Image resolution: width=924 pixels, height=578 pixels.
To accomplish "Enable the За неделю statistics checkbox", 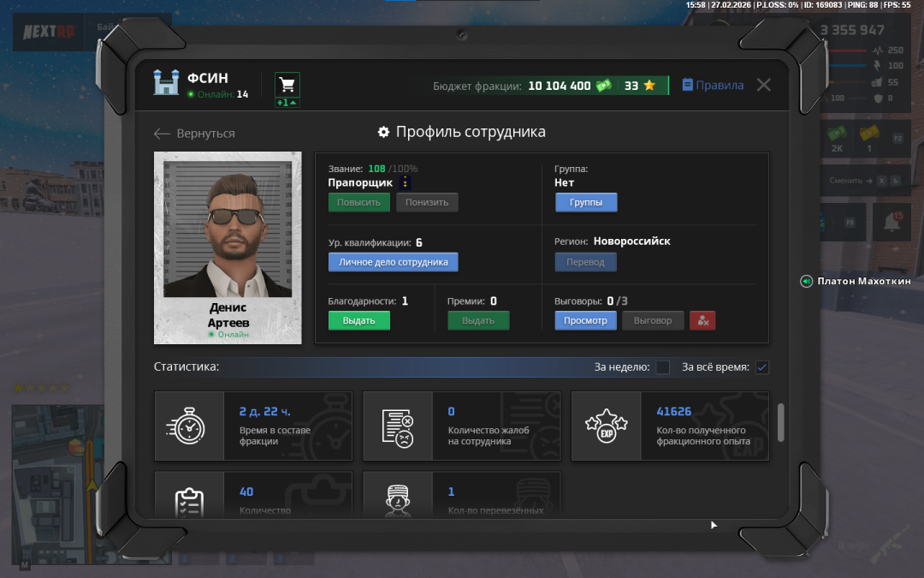I will click(663, 367).
